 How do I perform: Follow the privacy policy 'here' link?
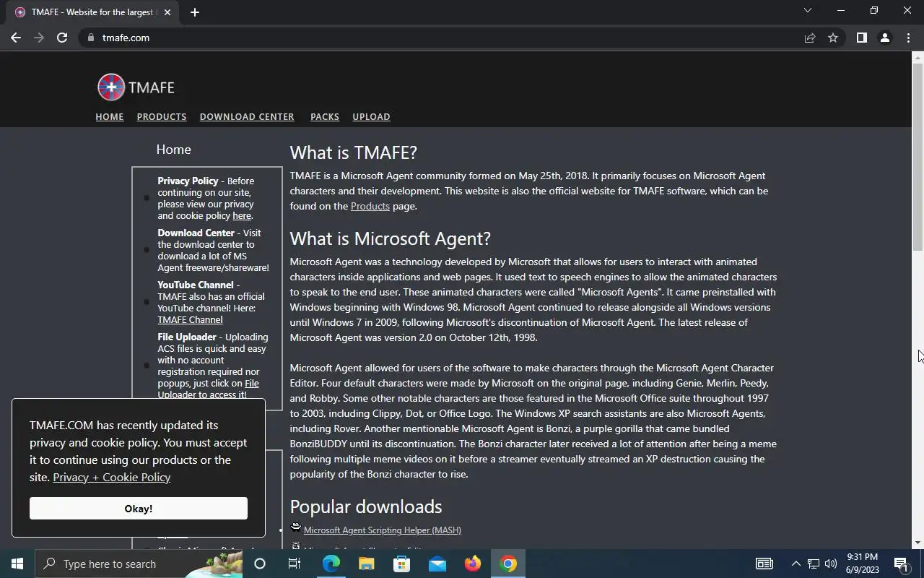(242, 215)
